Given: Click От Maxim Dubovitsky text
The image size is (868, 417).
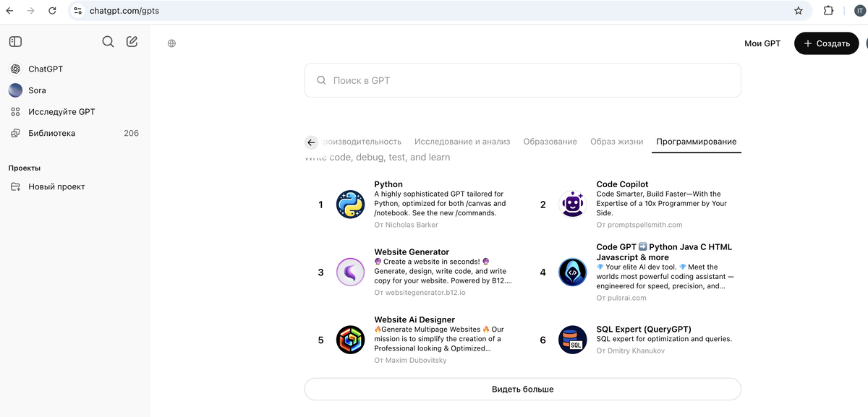Looking at the screenshot, I should [410, 360].
